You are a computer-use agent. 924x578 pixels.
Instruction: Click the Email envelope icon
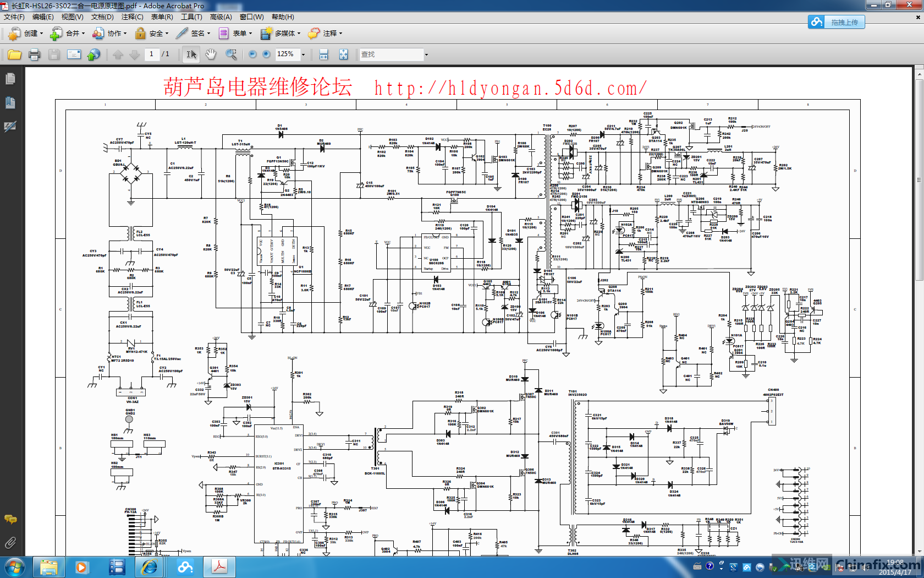click(x=74, y=54)
